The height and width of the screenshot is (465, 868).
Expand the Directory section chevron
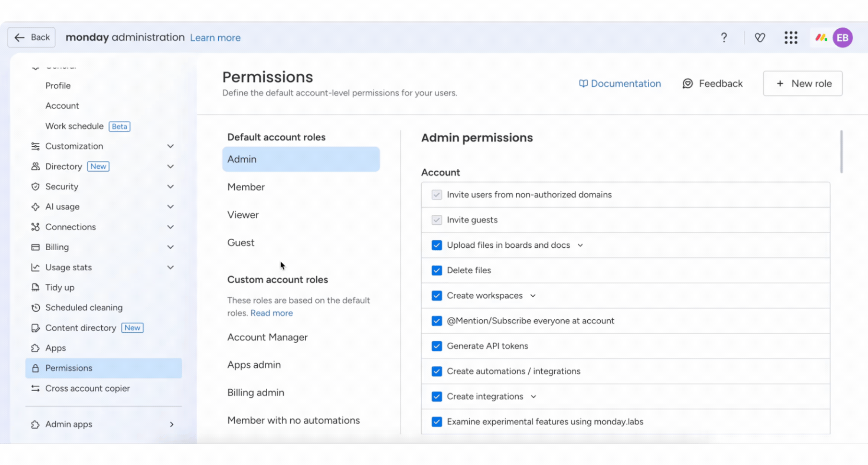[170, 166]
